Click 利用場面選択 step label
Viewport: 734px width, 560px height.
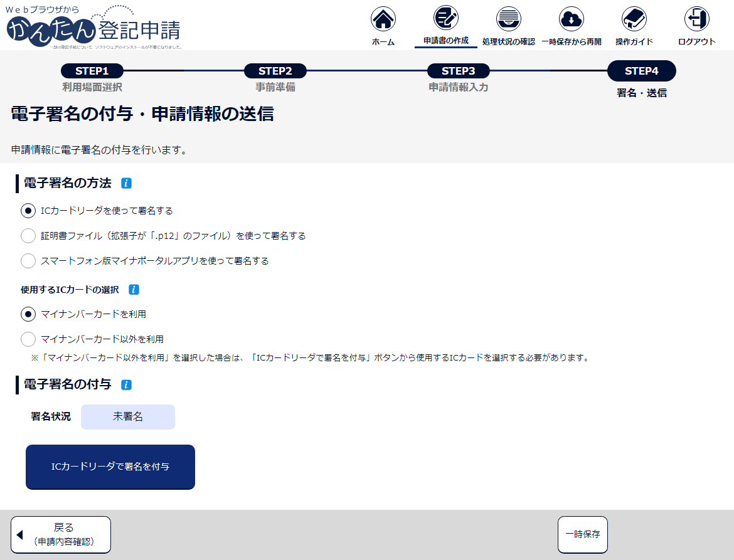click(x=92, y=87)
